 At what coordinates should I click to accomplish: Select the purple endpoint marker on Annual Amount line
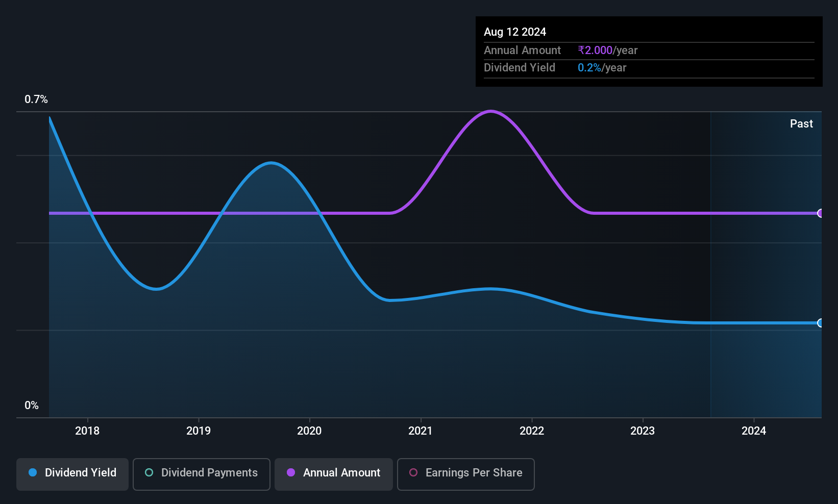coord(820,213)
